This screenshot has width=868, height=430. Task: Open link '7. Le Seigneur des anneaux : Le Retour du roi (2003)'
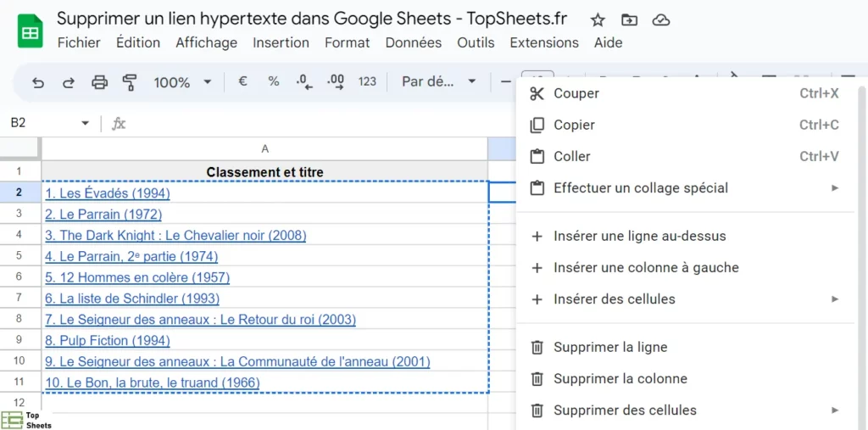200,320
